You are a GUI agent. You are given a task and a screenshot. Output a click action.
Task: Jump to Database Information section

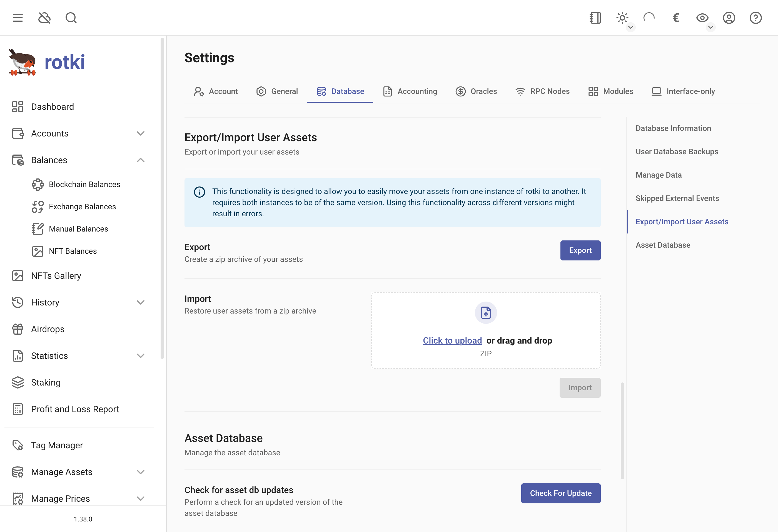(x=673, y=129)
